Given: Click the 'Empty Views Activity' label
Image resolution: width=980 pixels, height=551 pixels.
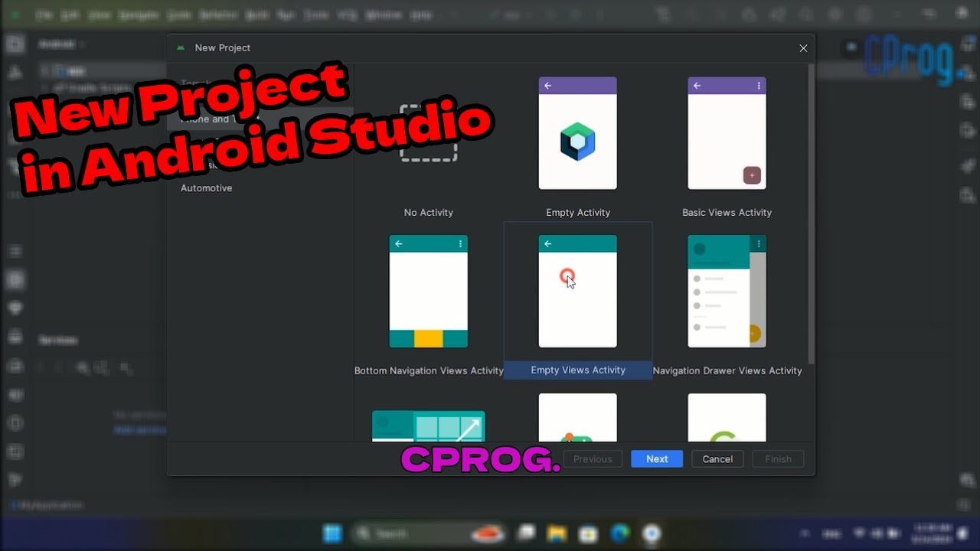Looking at the screenshot, I should pyautogui.click(x=578, y=370).
